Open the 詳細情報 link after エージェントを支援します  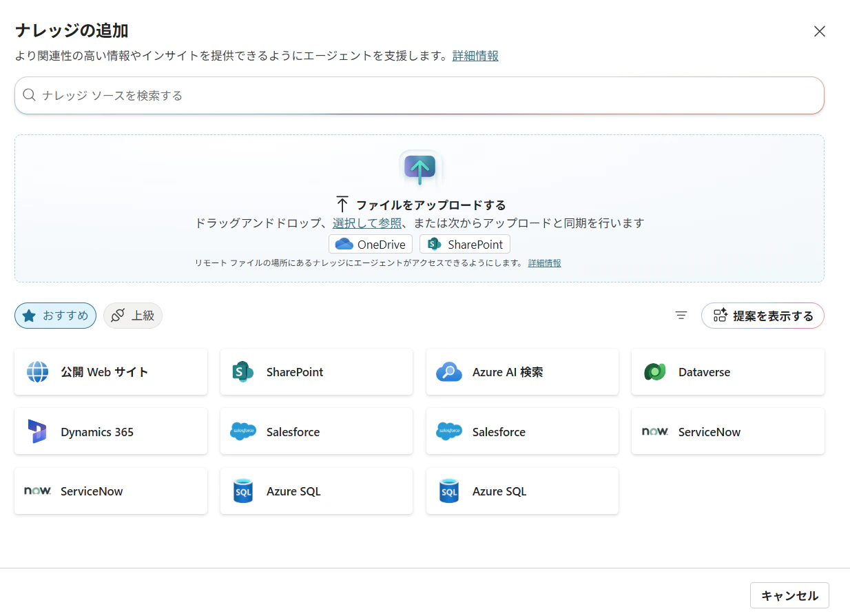(x=475, y=56)
